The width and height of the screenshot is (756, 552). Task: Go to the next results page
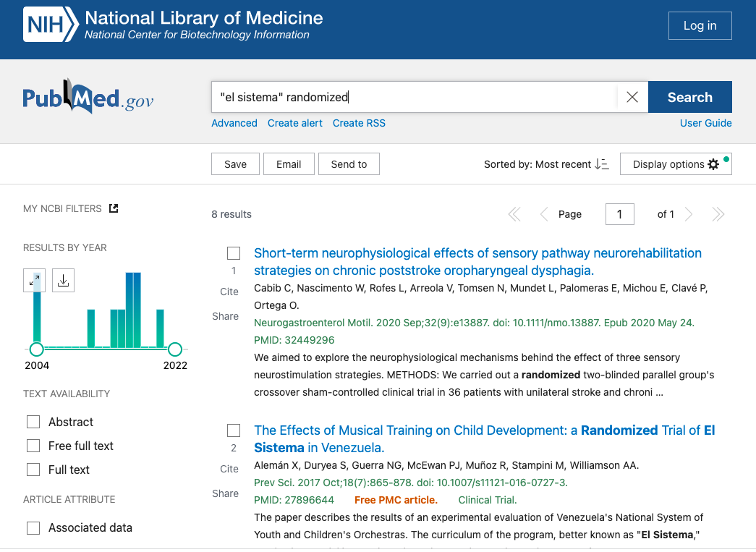tap(689, 214)
